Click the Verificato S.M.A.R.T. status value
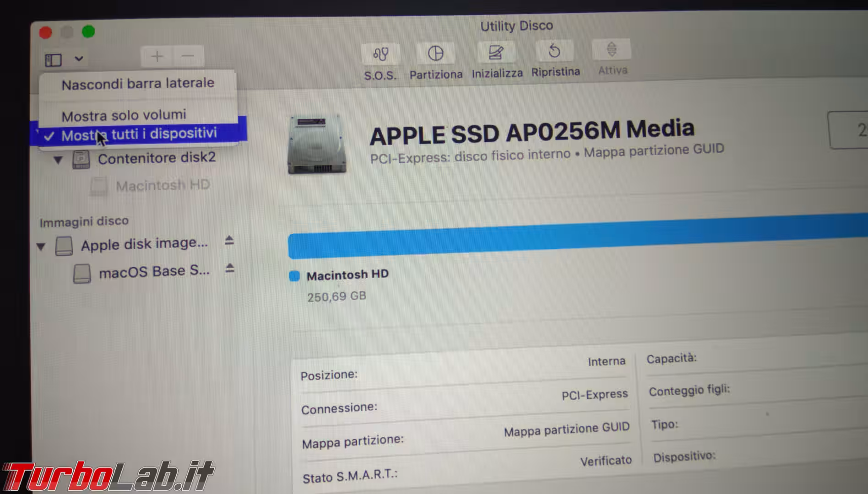The width and height of the screenshot is (868, 494). pyautogui.click(x=606, y=461)
